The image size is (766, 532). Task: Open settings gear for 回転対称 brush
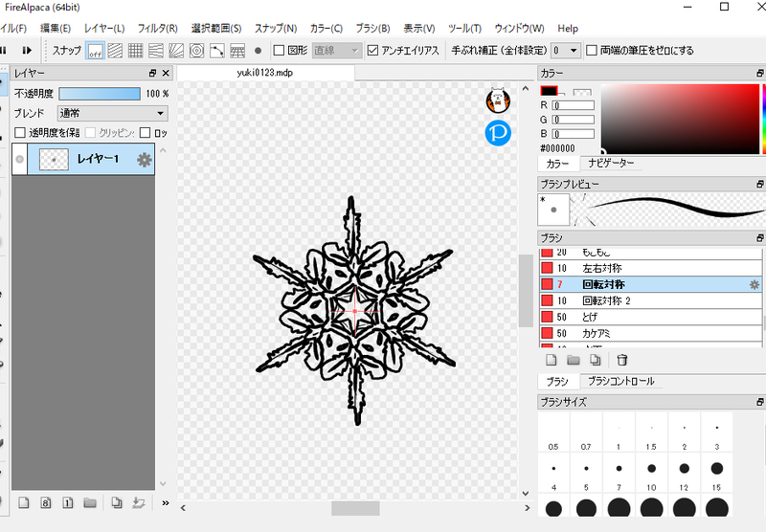click(x=755, y=284)
